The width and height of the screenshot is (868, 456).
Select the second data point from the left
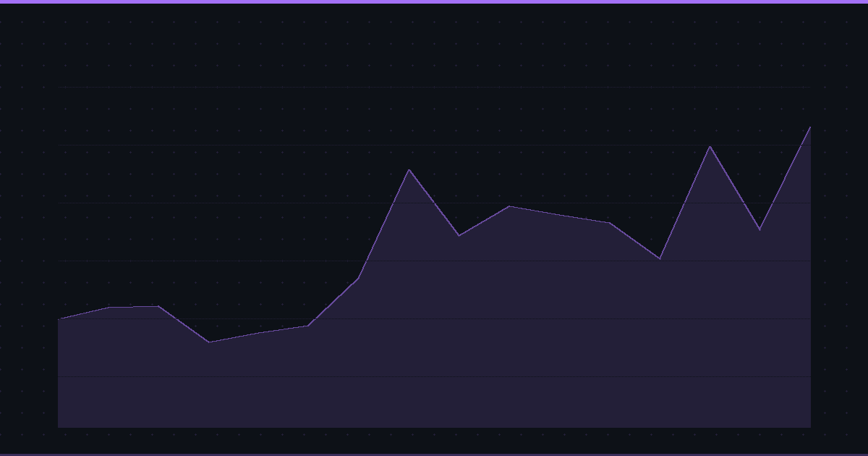pyautogui.click(x=109, y=308)
